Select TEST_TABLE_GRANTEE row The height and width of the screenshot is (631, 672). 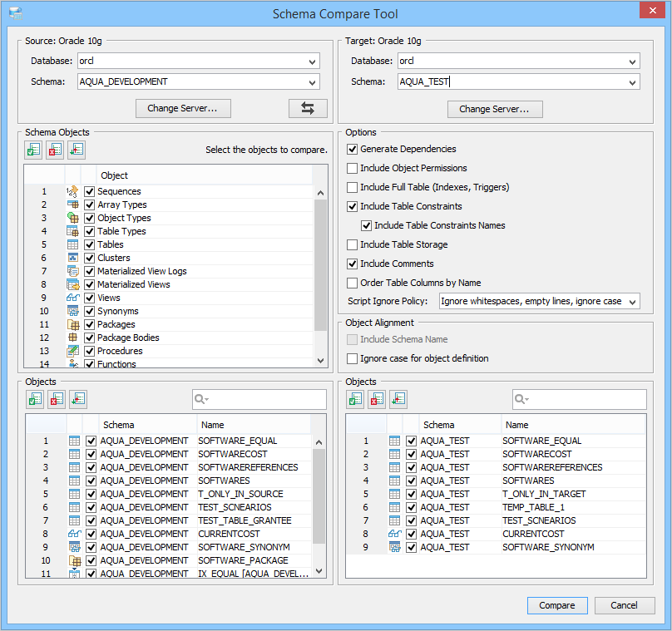coord(169,520)
